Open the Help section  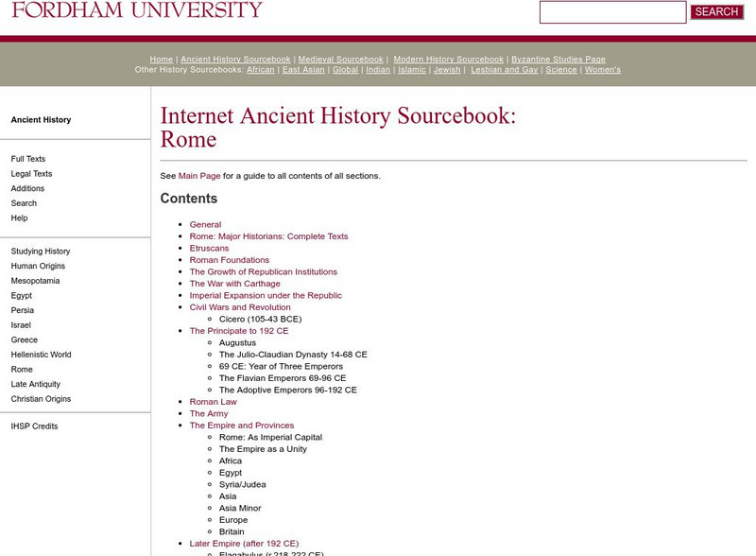tap(18, 217)
